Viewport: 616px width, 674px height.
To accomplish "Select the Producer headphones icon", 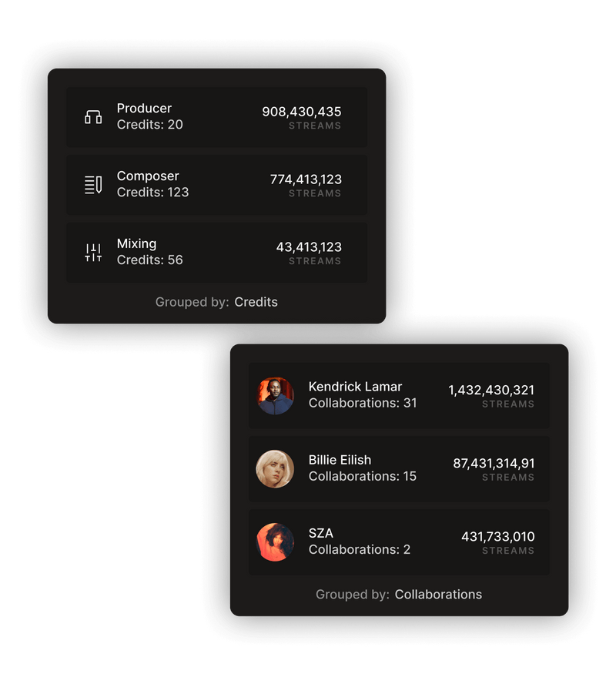I will 92,116.
